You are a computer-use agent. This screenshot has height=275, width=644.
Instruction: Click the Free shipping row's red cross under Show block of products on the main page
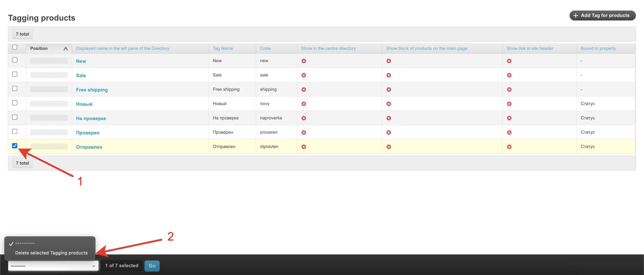pyautogui.click(x=388, y=89)
